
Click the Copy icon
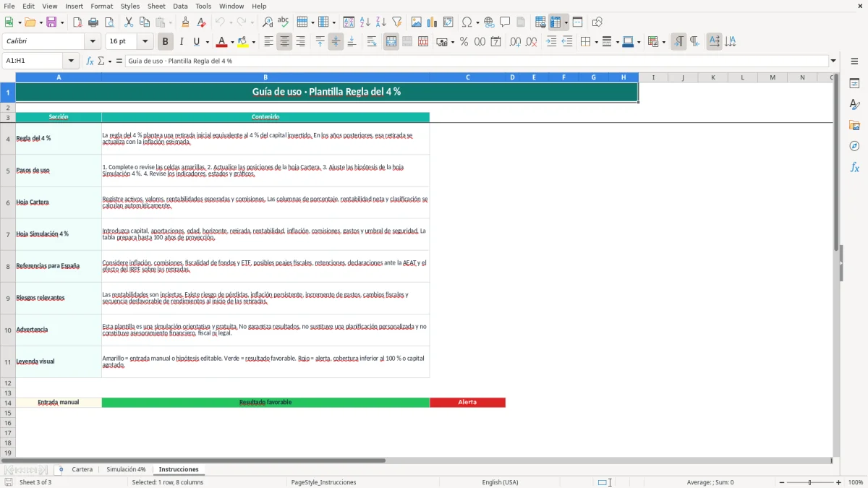click(145, 22)
